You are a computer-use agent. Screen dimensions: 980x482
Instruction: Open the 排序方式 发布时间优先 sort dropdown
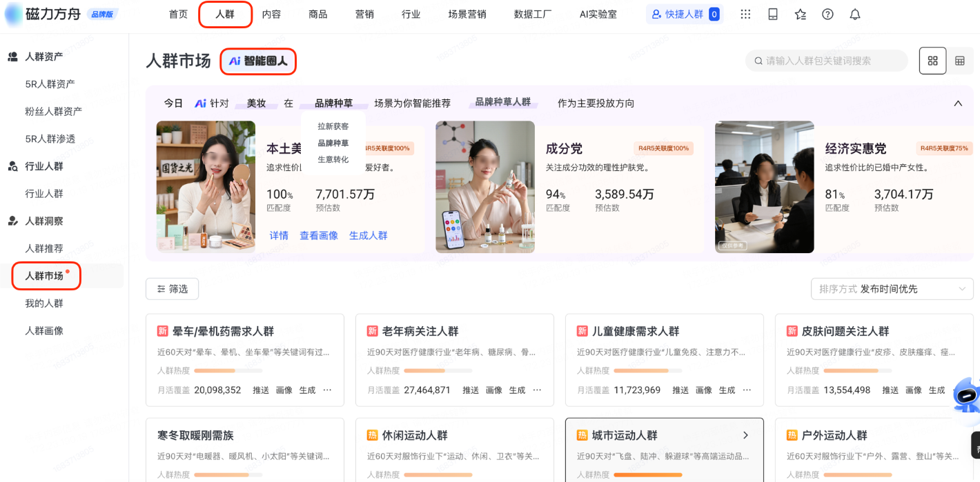pos(890,289)
